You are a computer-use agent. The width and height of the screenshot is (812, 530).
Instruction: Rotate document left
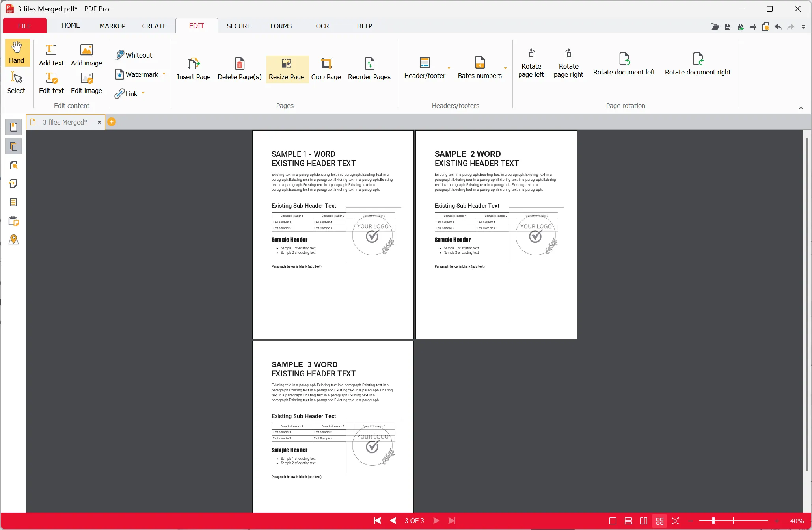tap(624, 64)
